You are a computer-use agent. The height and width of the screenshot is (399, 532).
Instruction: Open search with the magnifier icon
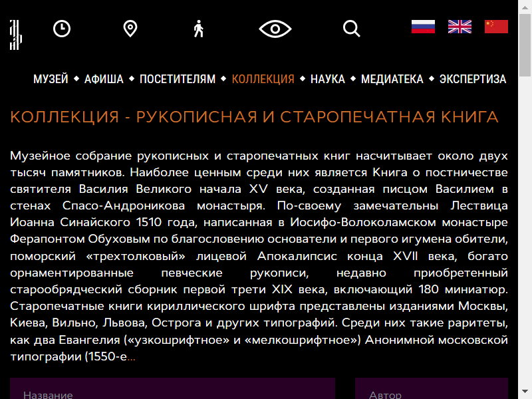click(352, 29)
